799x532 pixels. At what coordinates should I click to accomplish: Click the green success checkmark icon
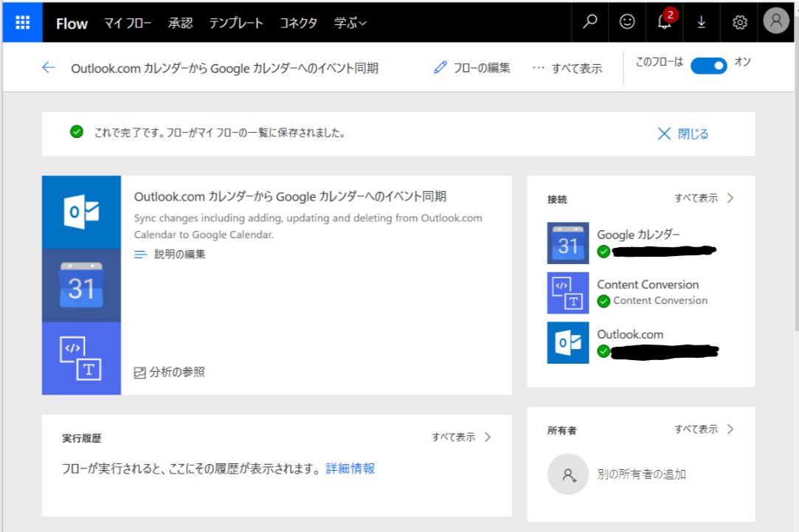(x=77, y=132)
